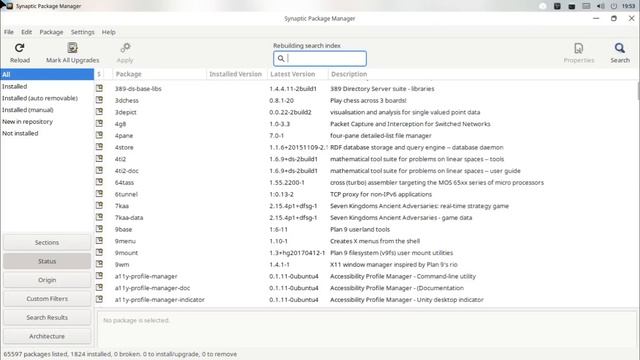Toggle mark box for 7kaa-data
This screenshot has width=640, height=360.
[x=99, y=217]
